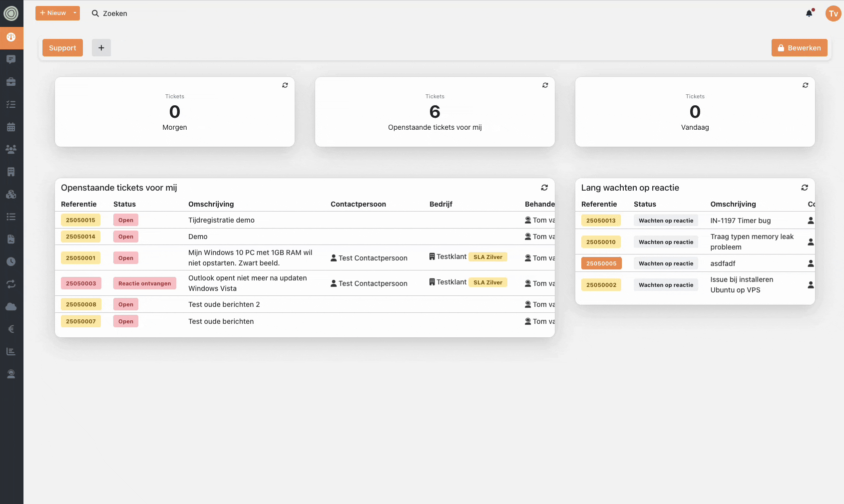This screenshot has width=844, height=504.
Task: Click the Reactie ontvangen status badge
Action: (x=144, y=283)
